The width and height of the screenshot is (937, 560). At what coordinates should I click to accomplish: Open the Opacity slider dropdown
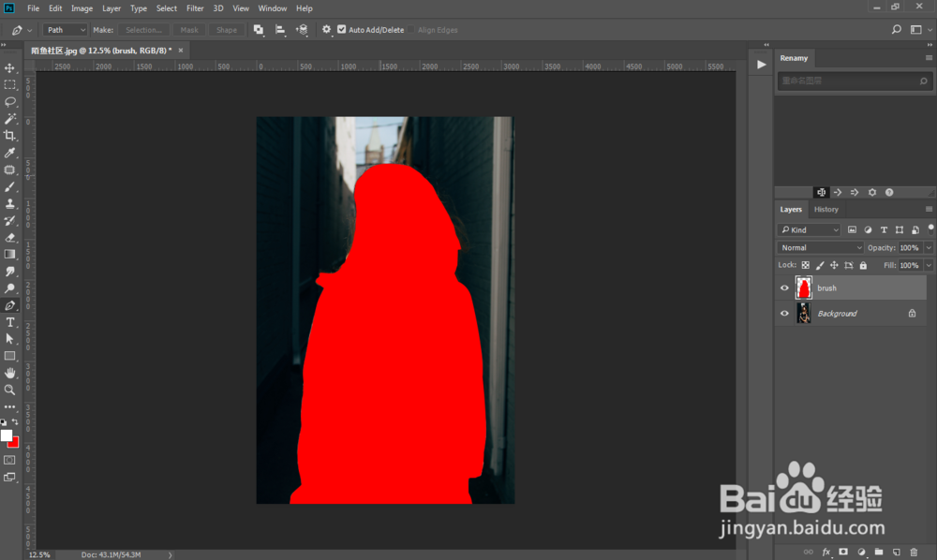click(x=929, y=248)
